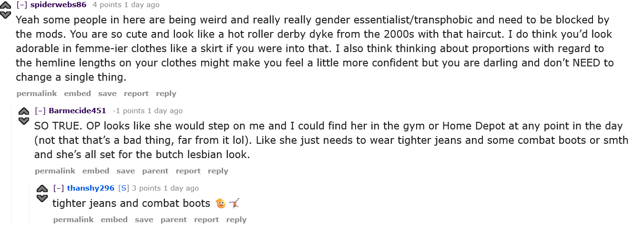
Task: Reply to the thanshy296 comment
Action: pos(236,220)
